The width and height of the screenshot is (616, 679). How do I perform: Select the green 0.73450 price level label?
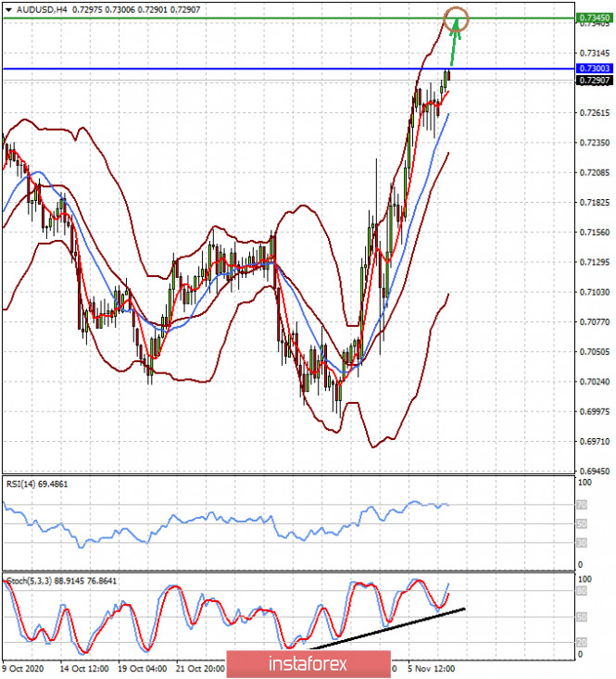[x=595, y=18]
